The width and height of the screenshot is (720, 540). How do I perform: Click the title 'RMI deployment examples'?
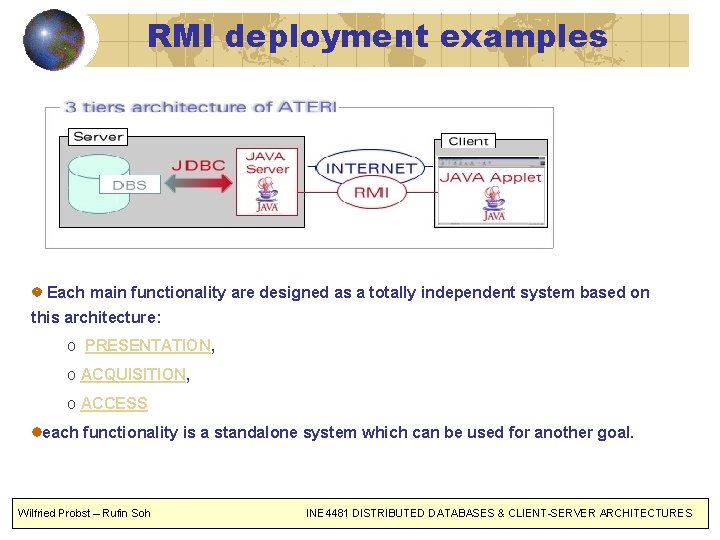pyautogui.click(x=377, y=37)
